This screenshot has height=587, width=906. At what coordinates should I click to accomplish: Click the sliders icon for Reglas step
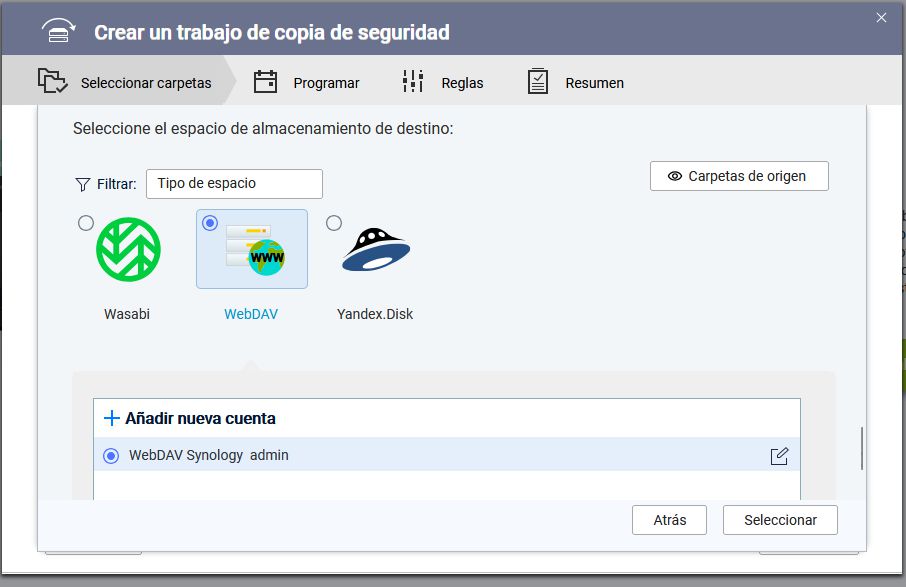(x=413, y=82)
